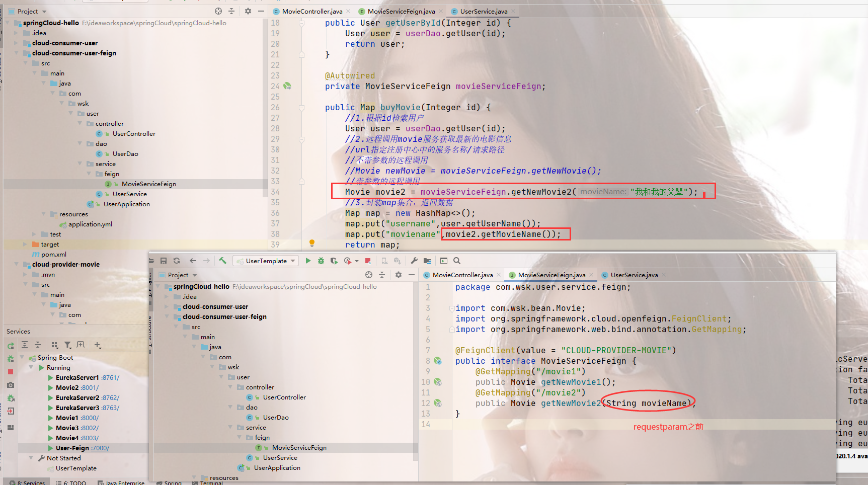Collapse the Running node in Services

pos(32,368)
